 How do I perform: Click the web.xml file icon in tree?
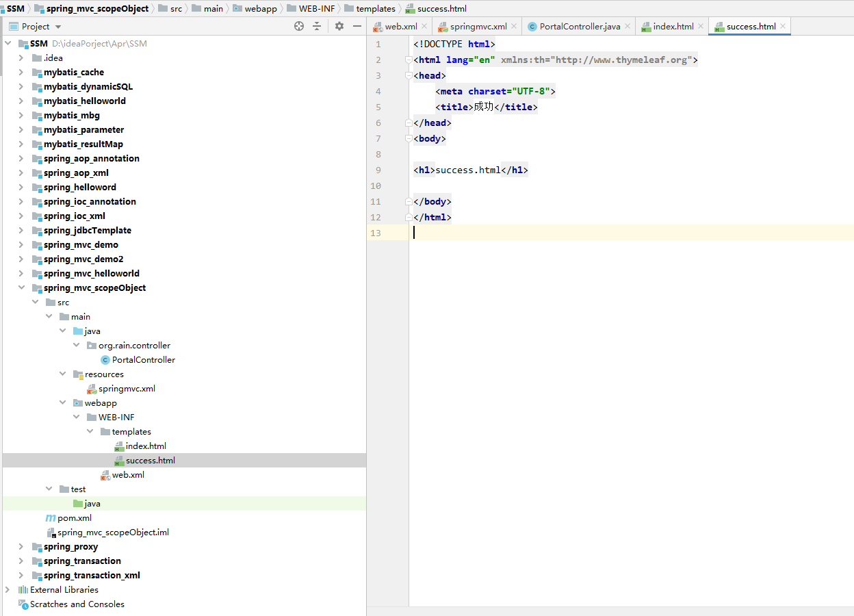pyautogui.click(x=105, y=475)
